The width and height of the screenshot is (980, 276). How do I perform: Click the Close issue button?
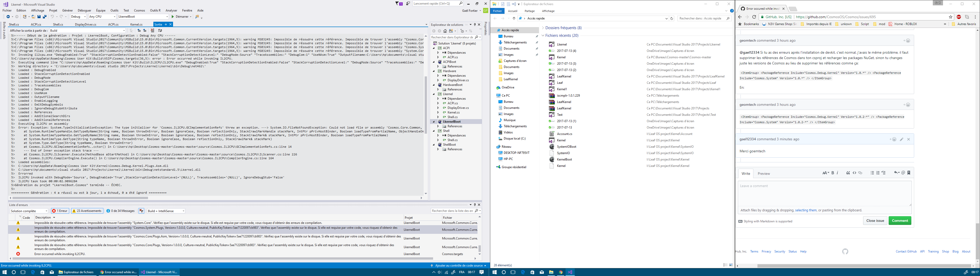[875, 221]
